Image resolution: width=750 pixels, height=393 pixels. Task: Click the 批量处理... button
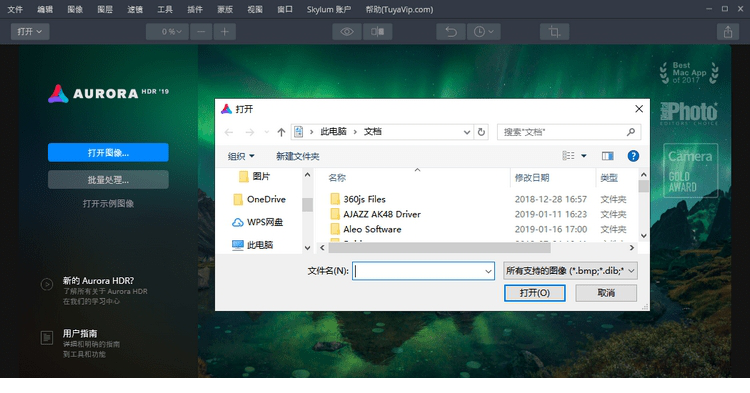point(108,180)
